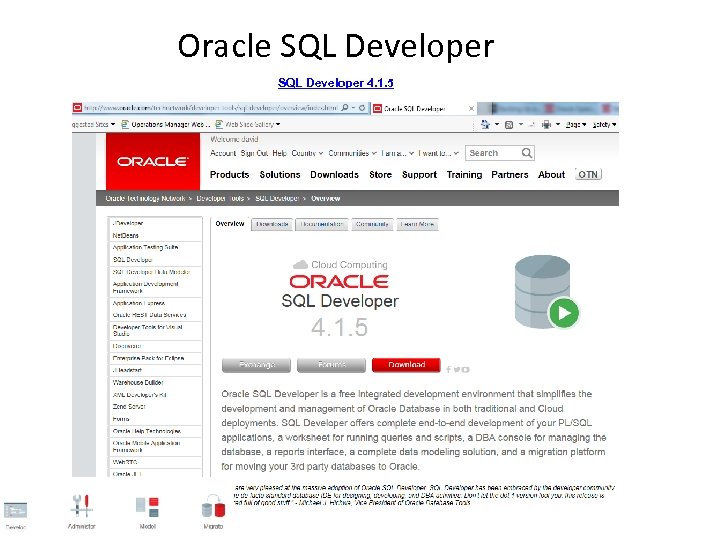The image size is (720, 540).
Task: Switch to the Learn More tab
Action: [417, 225]
